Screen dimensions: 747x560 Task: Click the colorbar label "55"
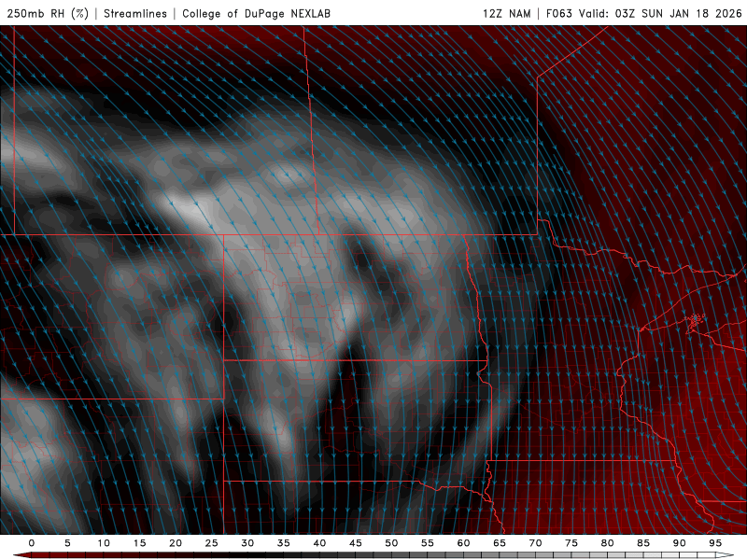[428, 543]
